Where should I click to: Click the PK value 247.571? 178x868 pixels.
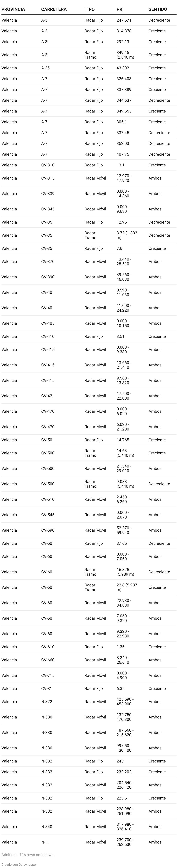(x=124, y=20)
